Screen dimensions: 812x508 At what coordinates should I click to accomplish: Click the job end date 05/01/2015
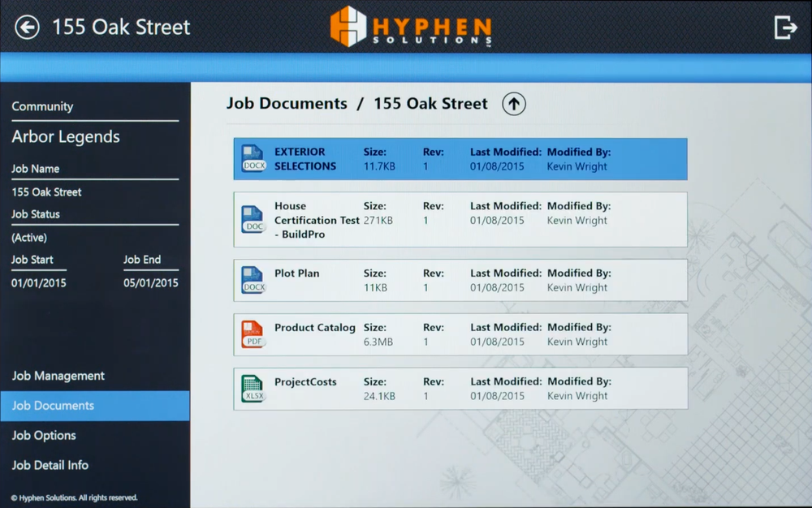click(151, 283)
